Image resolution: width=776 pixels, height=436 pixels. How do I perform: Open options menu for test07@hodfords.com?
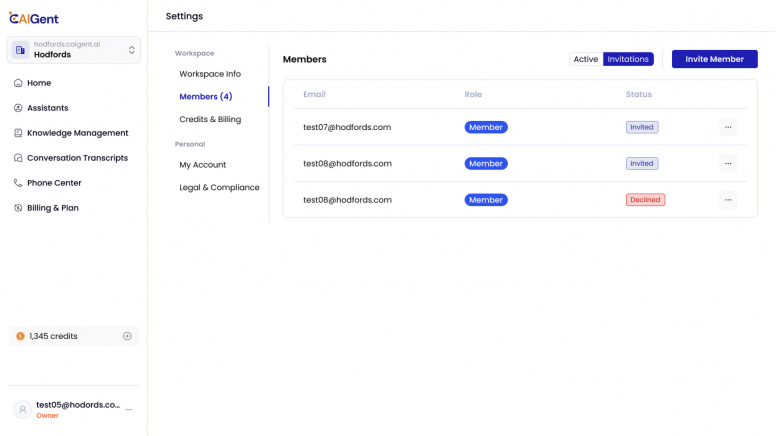(728, 127)
